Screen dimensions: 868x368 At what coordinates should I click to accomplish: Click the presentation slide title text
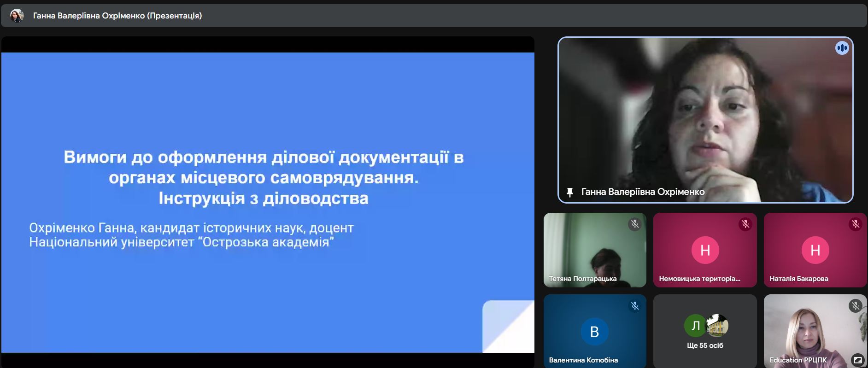point(264,177)
